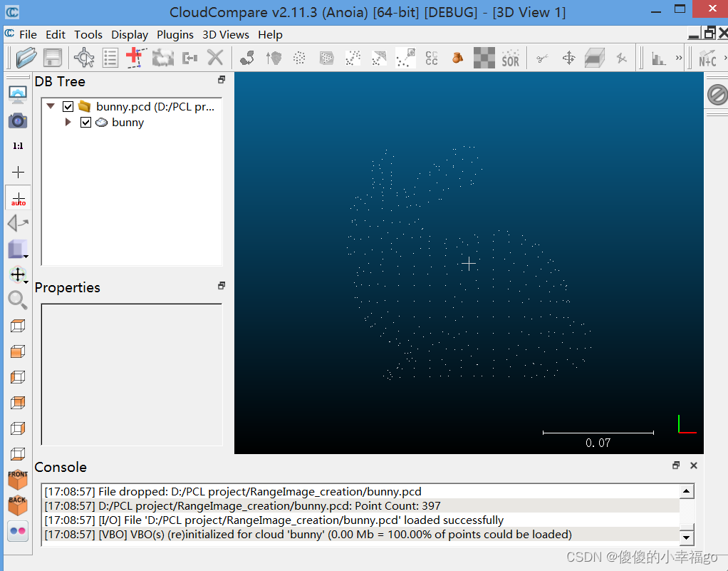Switch to the BACK isometric view cube

(18, 505)
